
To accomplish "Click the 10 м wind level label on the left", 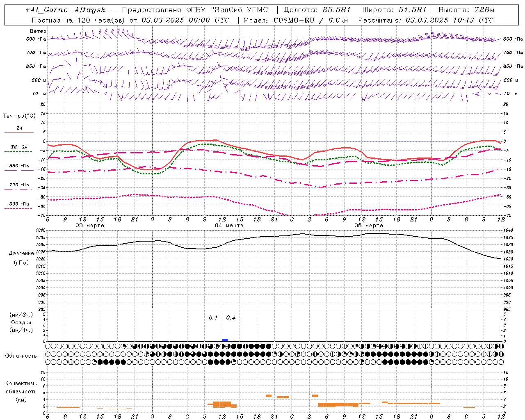I will pyautogui.click(x=39, y=94).
